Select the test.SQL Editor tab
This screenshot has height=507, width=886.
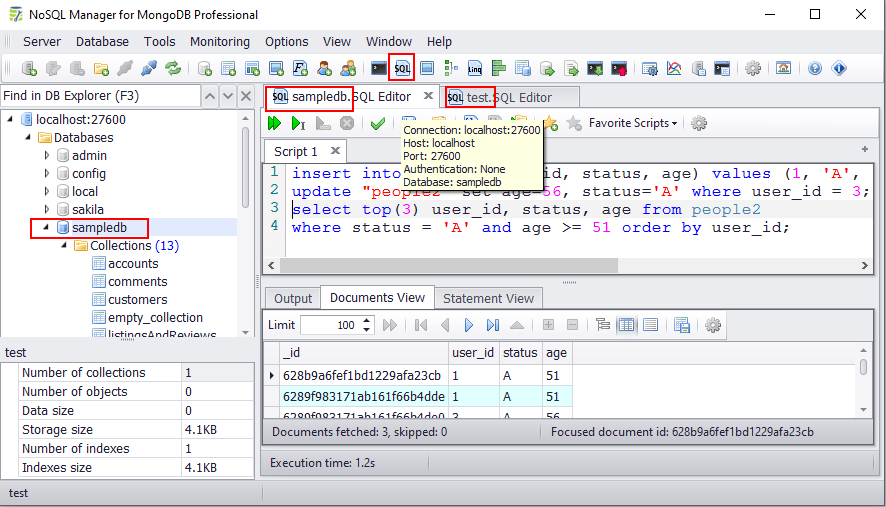[x=508, y=97]
